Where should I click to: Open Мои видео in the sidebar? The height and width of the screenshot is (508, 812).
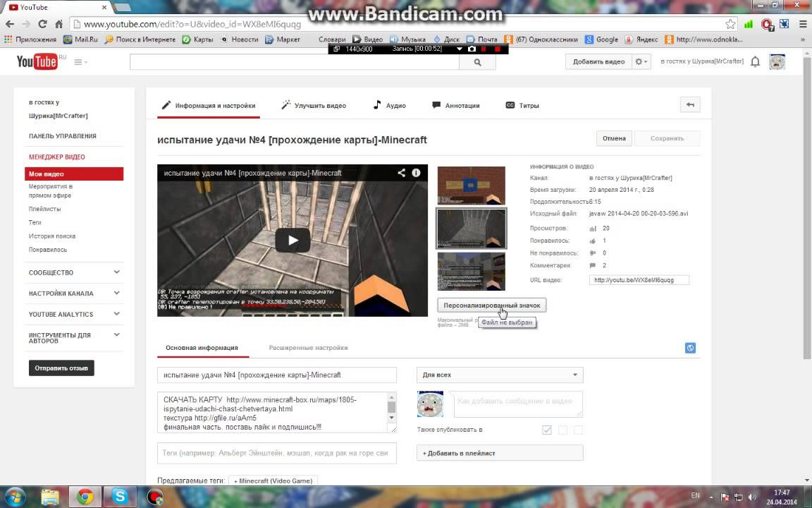74,174
